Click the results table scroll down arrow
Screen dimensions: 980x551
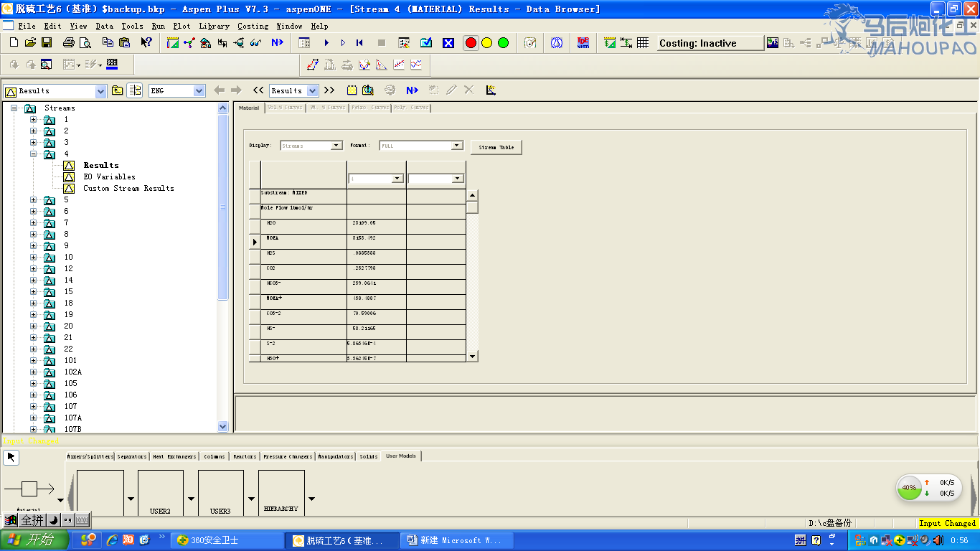(472, 356)
